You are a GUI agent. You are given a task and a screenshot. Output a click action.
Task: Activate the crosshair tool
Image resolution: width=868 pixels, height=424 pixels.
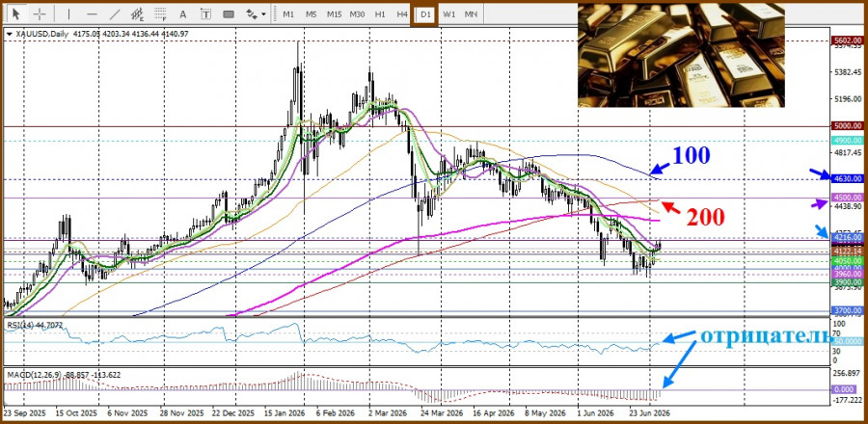pyautogui.click(x=40, y=13)
